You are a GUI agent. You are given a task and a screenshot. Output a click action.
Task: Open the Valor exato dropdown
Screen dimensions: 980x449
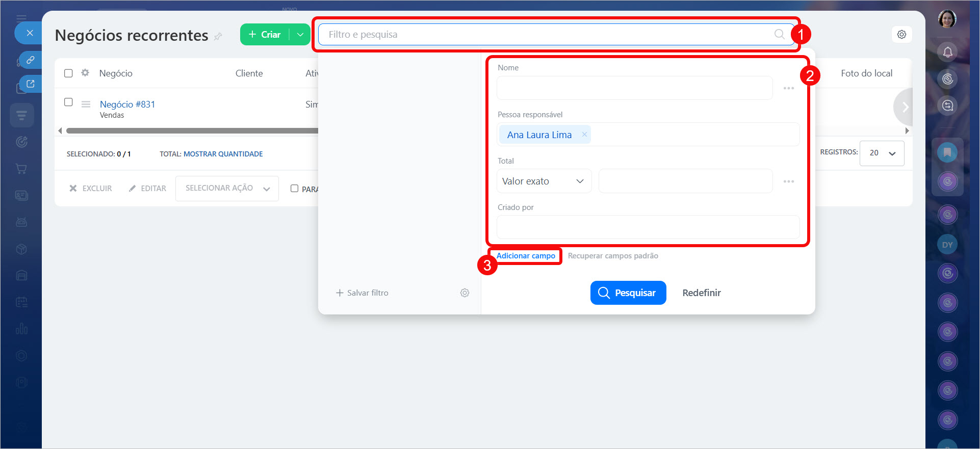point(544,181)
